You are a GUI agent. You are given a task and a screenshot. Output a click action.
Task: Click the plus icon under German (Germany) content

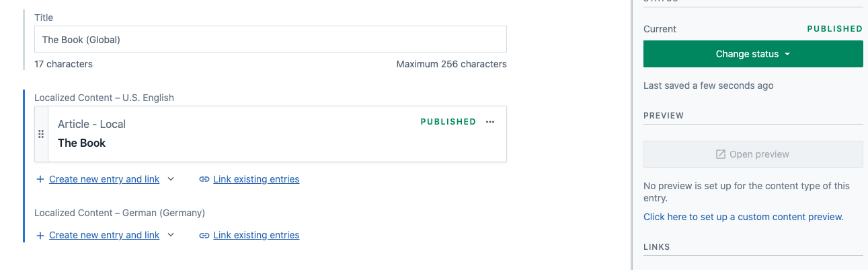point(40,235)
